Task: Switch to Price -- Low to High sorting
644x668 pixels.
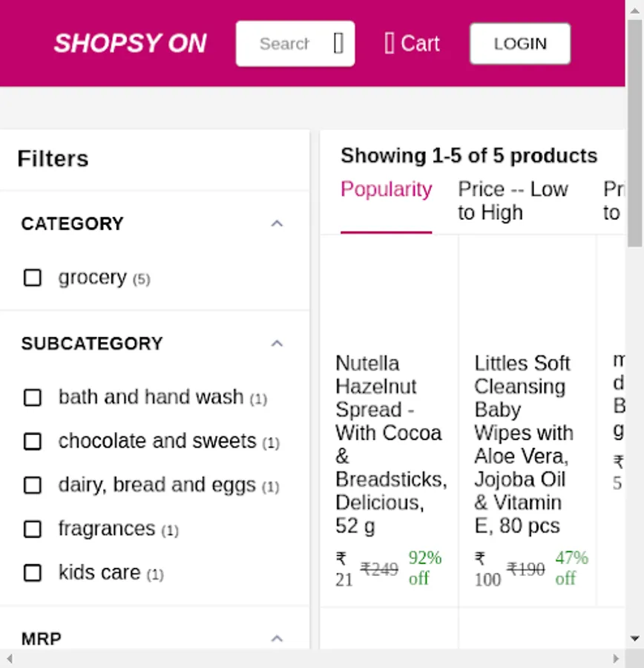Action: point(513,200)
